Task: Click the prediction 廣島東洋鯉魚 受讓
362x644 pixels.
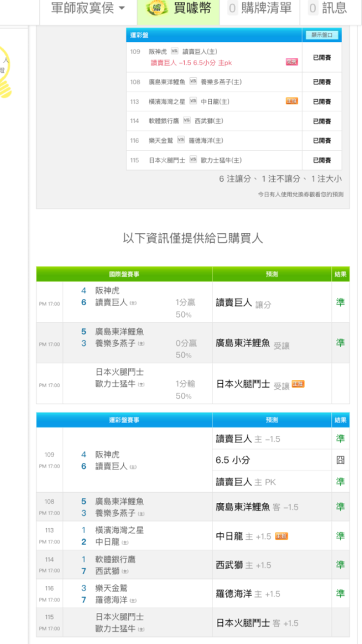Action: [252, 343]
